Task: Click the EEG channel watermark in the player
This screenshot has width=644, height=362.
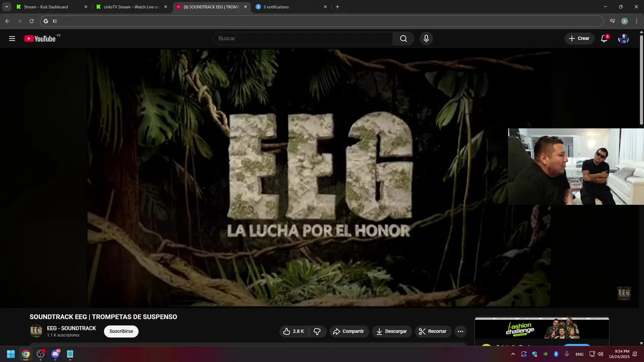Action: coord(624,293)
